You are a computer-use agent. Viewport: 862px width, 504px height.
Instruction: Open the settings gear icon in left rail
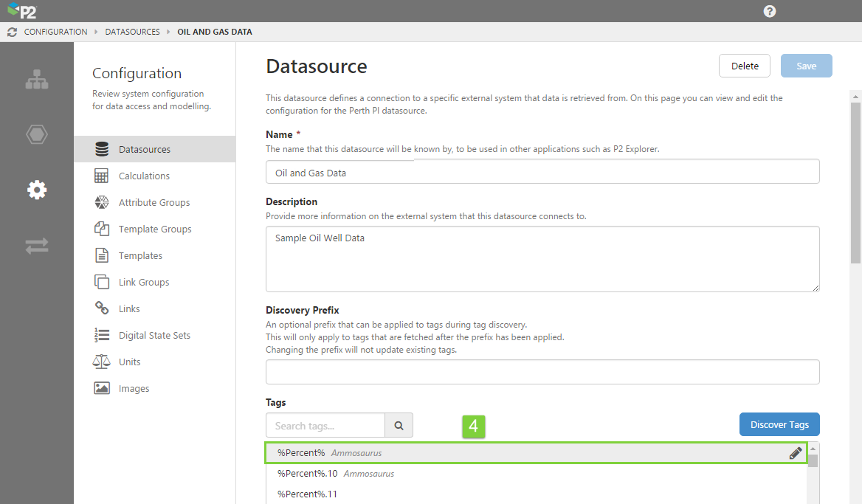coord(37,190)
